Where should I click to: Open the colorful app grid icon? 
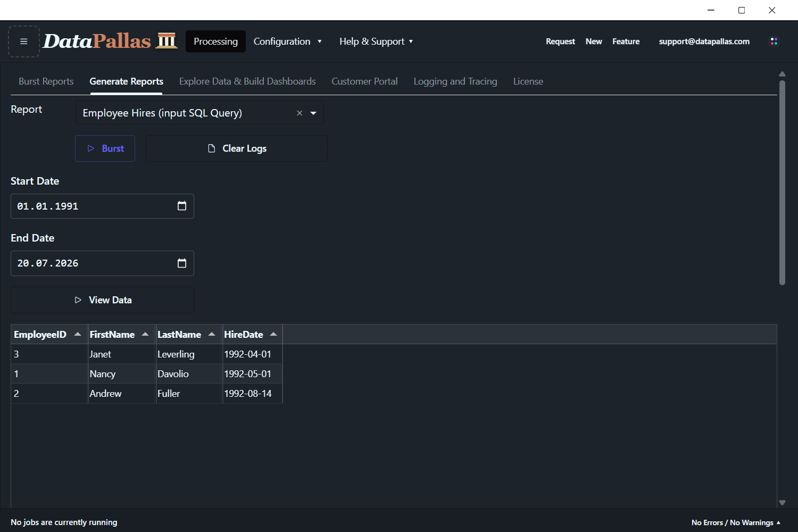(774, 41)
